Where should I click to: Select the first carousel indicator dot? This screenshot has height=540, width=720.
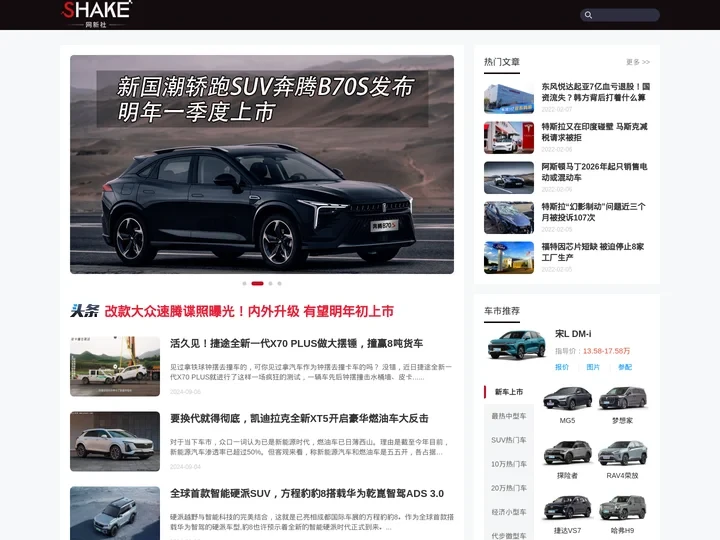(x=244, y=284)
